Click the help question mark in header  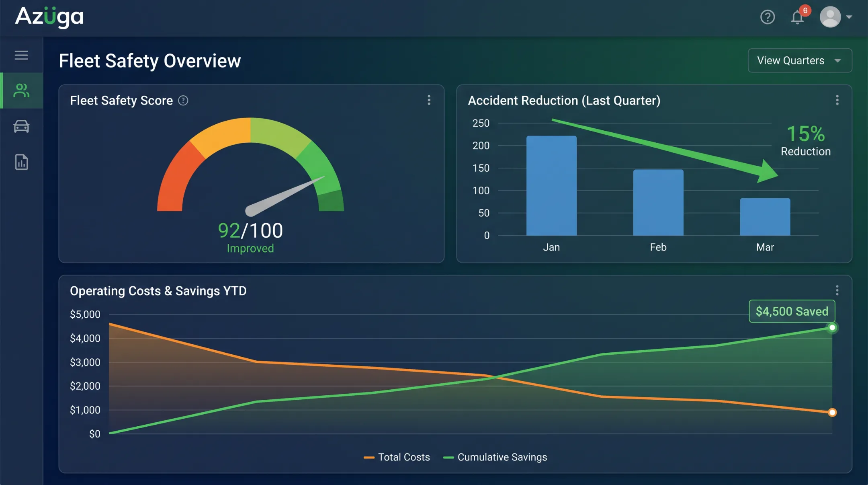coord(768,17)
